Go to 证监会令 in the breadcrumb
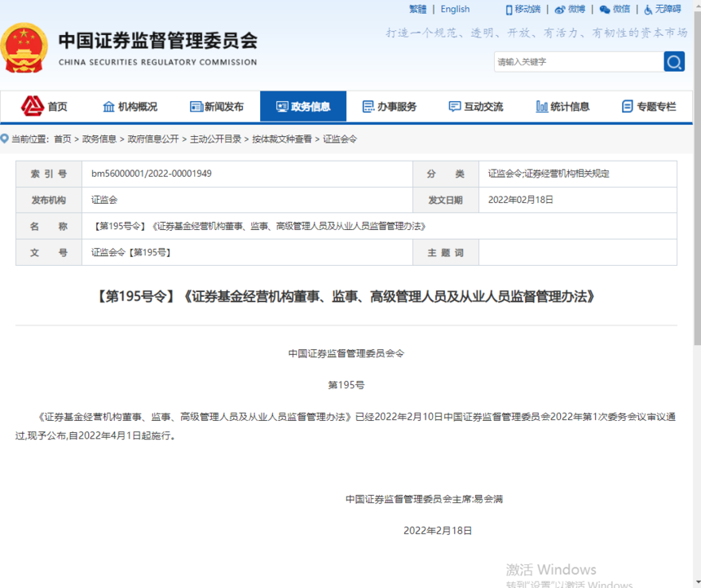The image size is (701, 588). 340,139
